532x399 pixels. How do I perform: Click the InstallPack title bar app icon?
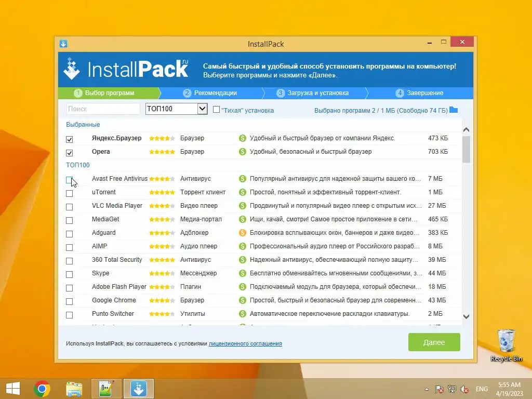tap(63, 44)
